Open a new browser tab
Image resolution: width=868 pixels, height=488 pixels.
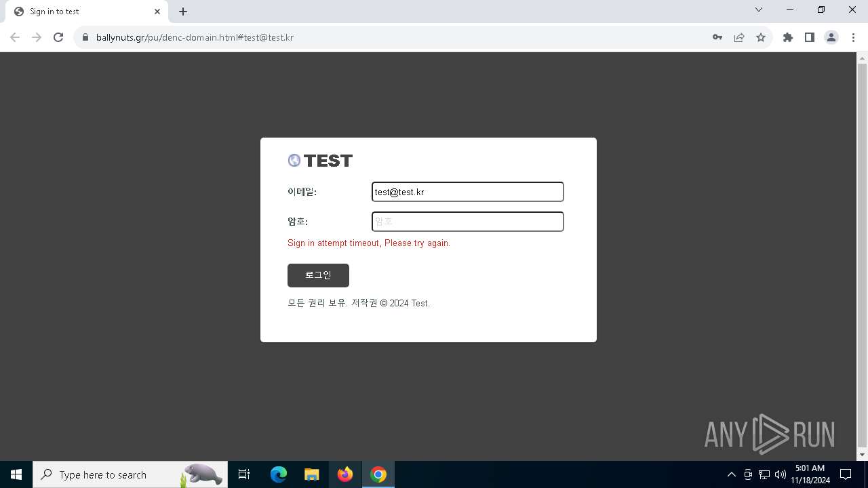[183, 12]
